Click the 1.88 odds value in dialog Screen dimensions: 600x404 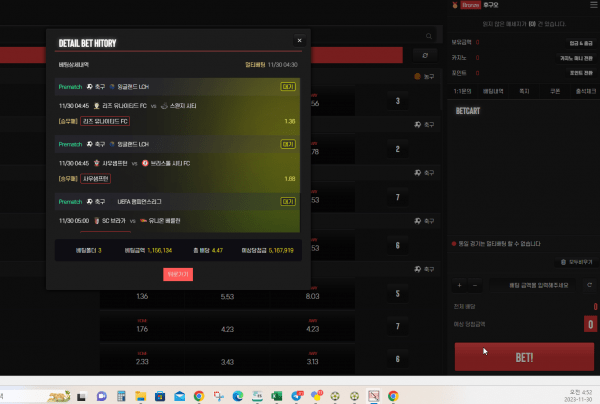(290, 179)
